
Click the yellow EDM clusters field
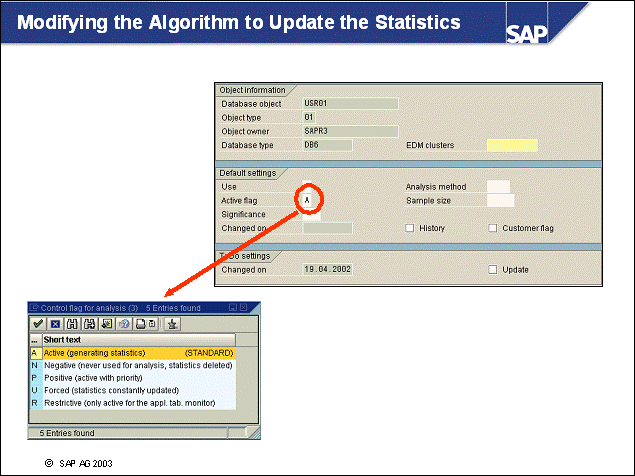[x=511, y=146]
